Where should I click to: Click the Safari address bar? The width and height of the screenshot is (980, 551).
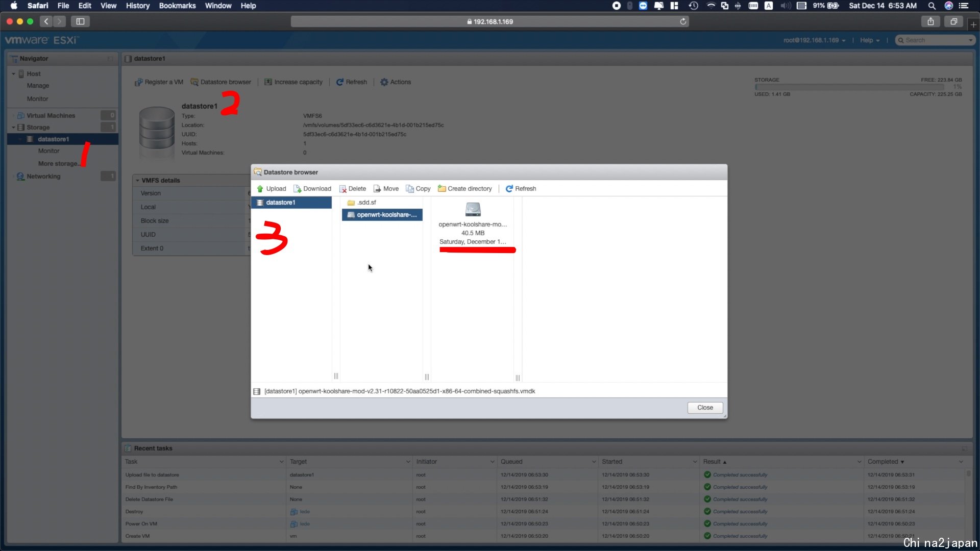pos(489,21)
